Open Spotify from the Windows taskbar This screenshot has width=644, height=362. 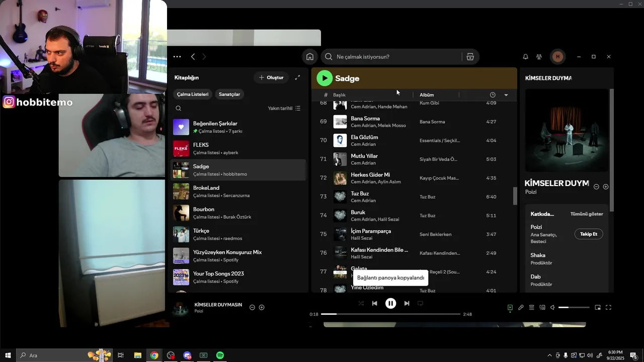pyautogui.click(x=220, y=355)
